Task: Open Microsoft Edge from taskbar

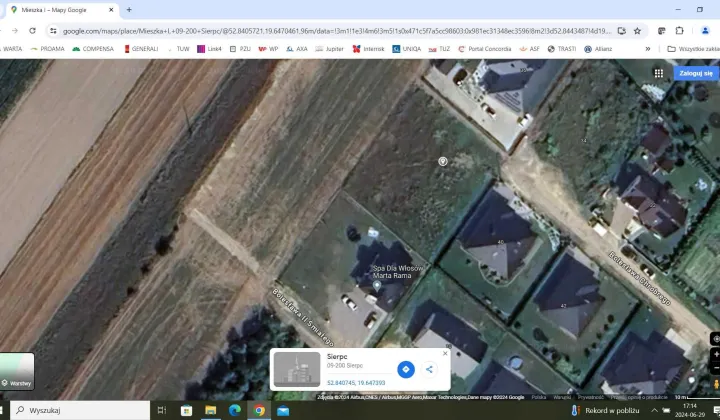Action: [x=235, y=410]
